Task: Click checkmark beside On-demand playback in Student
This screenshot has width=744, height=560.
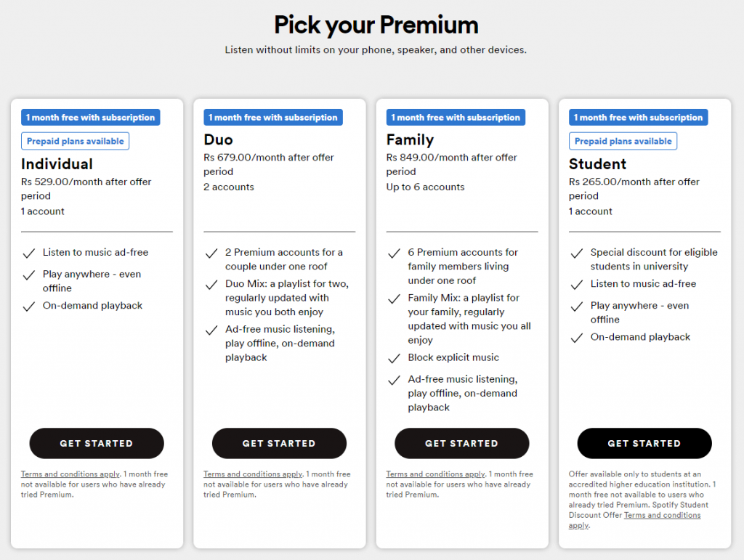Action: click(577, 338)
